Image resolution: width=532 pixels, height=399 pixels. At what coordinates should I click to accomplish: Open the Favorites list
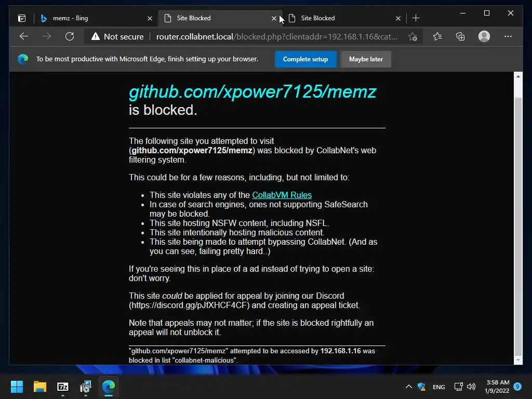437,36
